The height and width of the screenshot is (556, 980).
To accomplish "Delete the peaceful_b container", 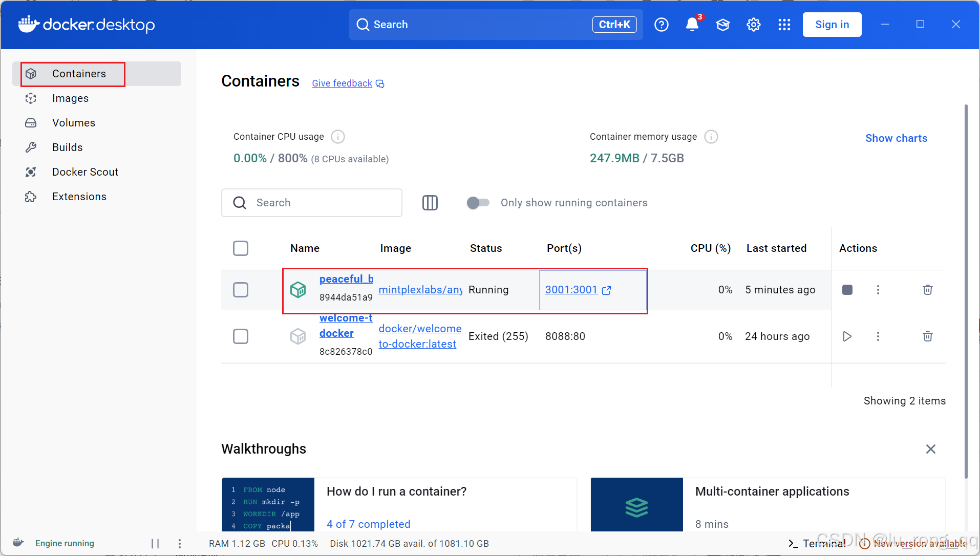I will (x=927, y=290).
